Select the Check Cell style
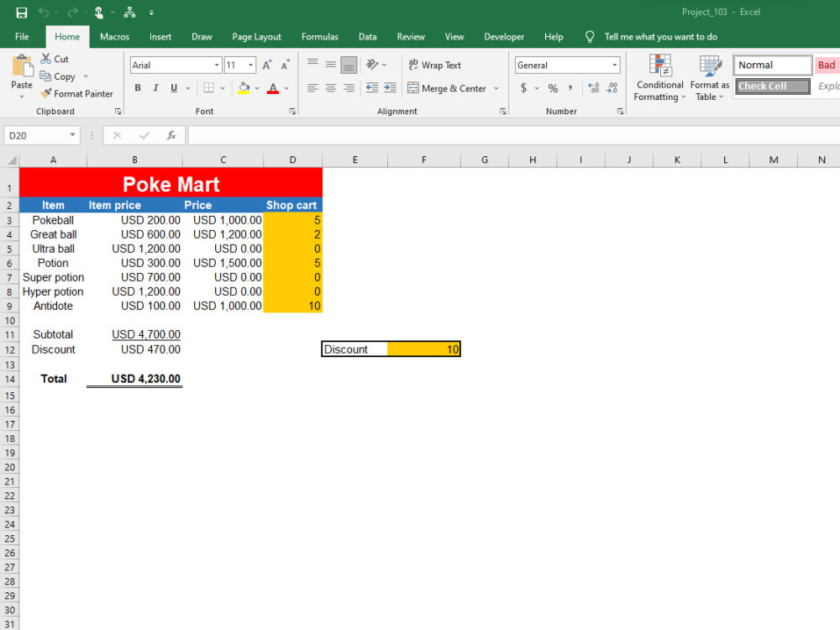The height and width of the screenshot is (630, 840). pos(773,87)
